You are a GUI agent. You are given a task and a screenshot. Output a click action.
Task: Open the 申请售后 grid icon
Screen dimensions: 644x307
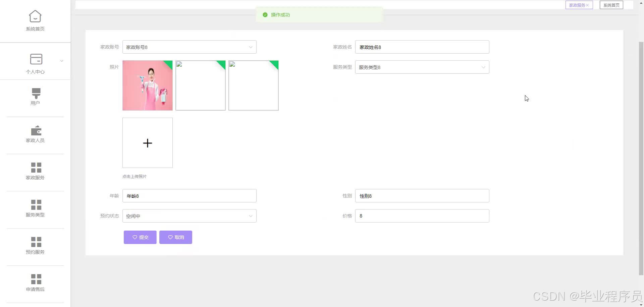click(x=36, y=279)
